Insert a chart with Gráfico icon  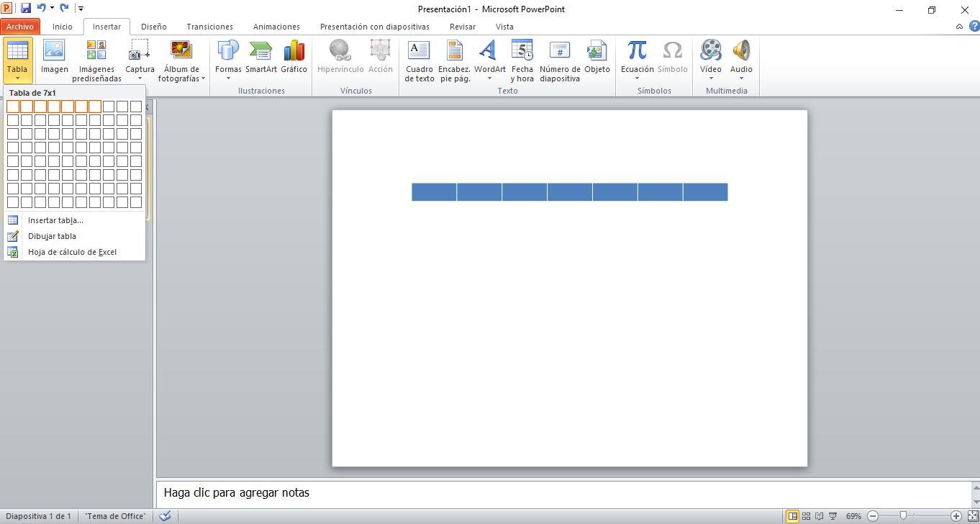point(294,52)
